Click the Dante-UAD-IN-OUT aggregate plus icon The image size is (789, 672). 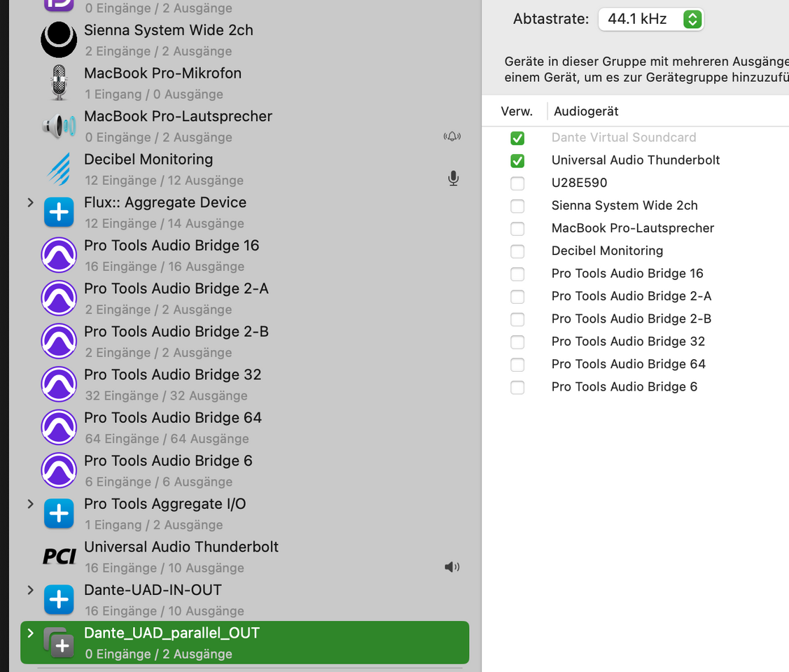59,600
